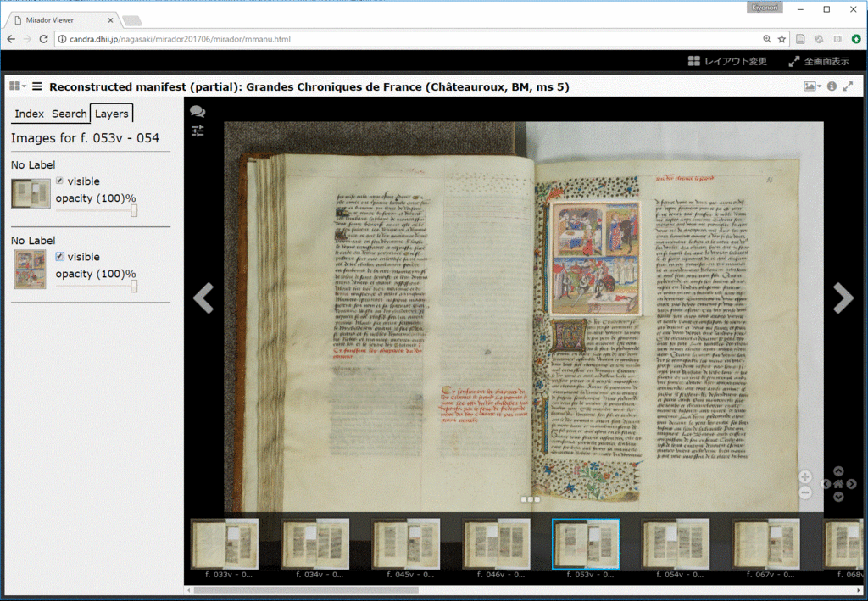Viewport: 868px width, 601px height.
Task: Show manifest information with the info icon
Action: pyautogui.click(x=832, y=86)
